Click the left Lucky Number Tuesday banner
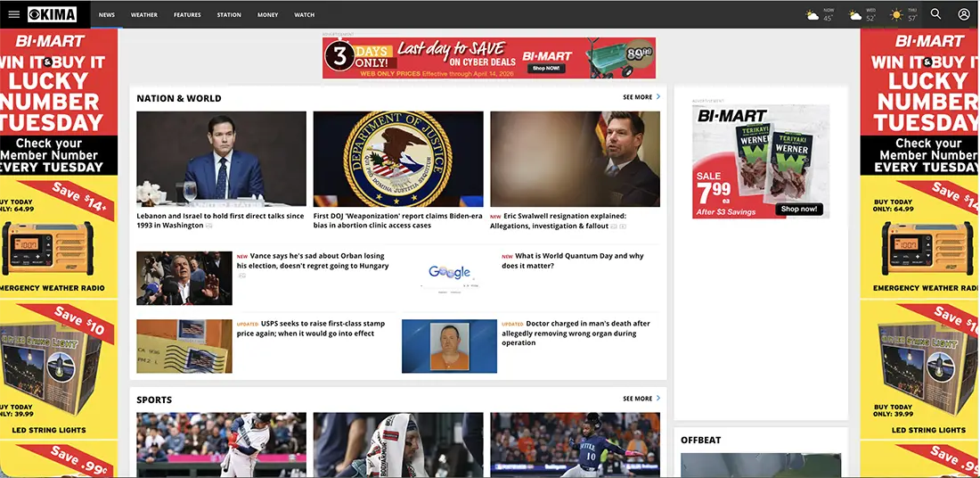This screenshot has height=478, width=980. click(59, 102)
